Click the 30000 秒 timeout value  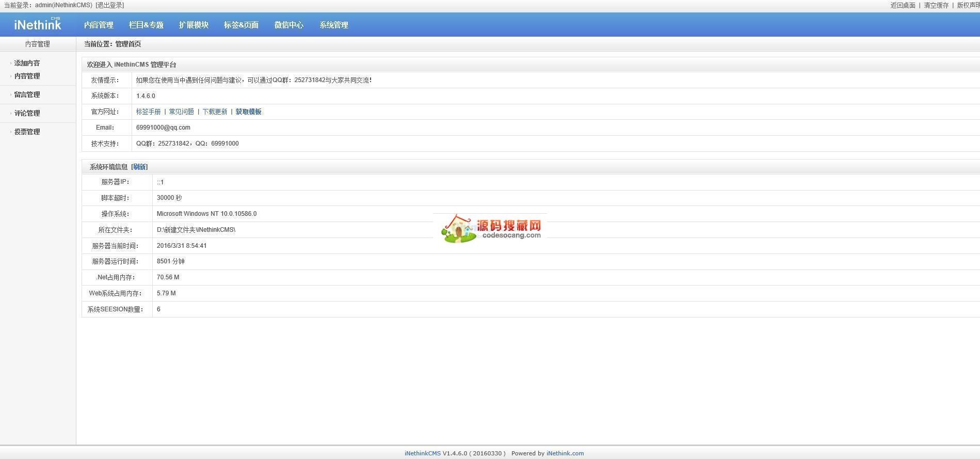click(x=169, y=198)
